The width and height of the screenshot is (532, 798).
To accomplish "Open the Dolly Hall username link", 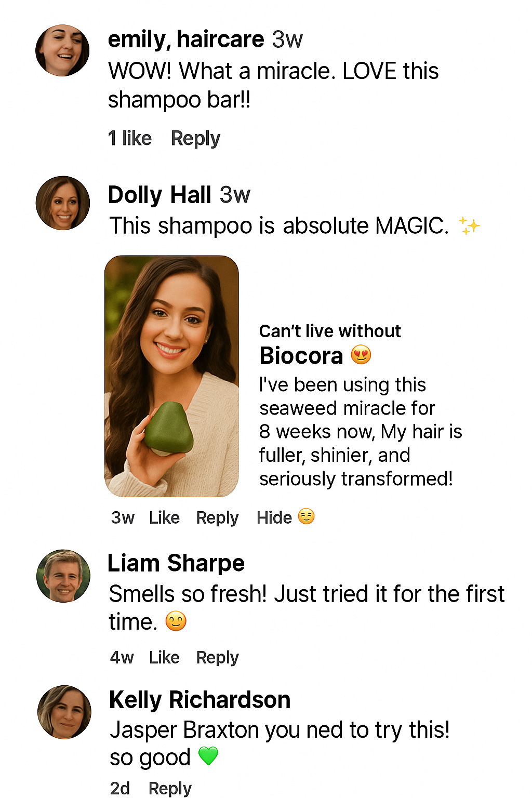I will click(x=159, y=195).
